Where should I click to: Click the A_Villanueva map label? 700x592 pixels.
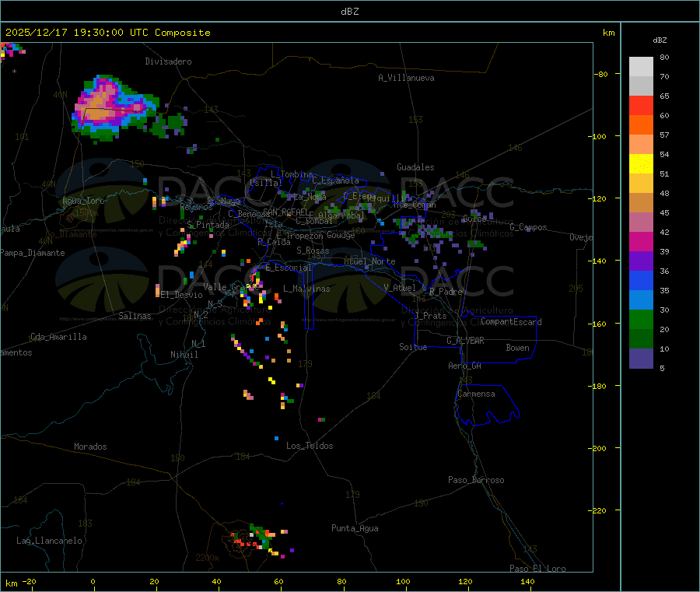[406, 78]
